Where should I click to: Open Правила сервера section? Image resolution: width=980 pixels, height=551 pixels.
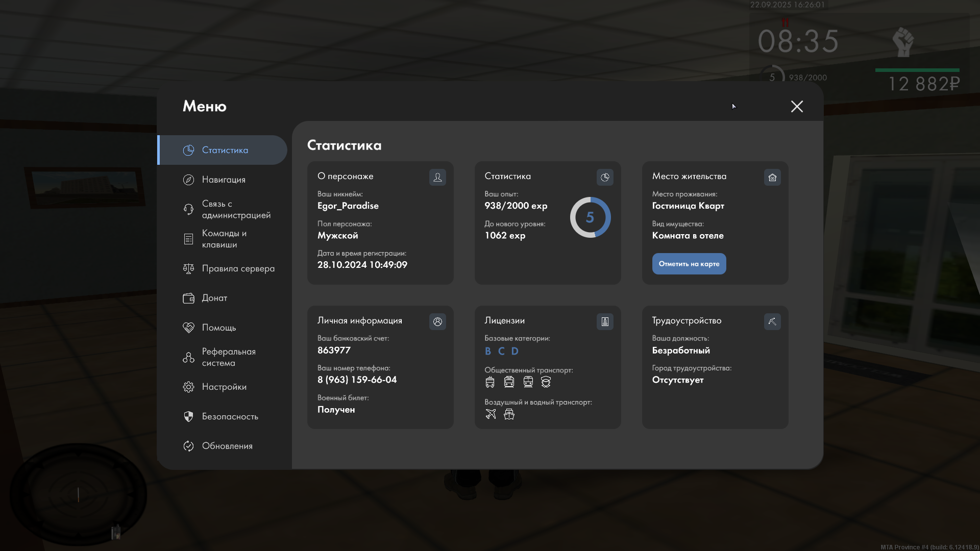[238, 268]
